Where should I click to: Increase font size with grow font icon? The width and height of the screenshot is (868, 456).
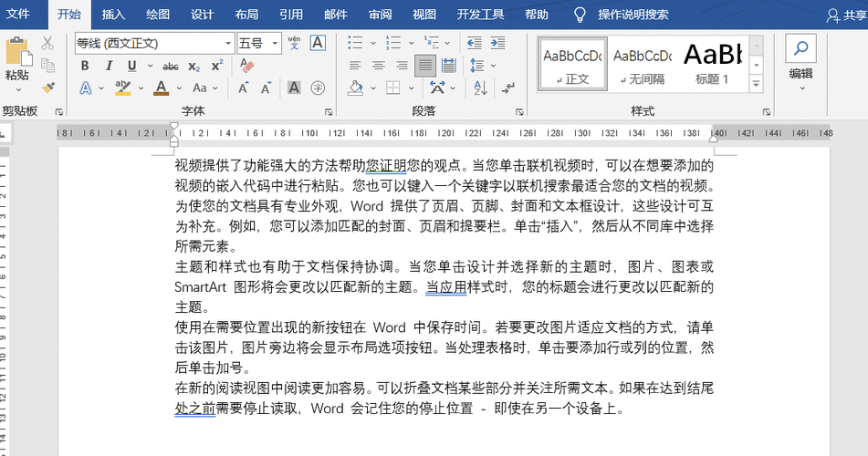pos(244,88)
